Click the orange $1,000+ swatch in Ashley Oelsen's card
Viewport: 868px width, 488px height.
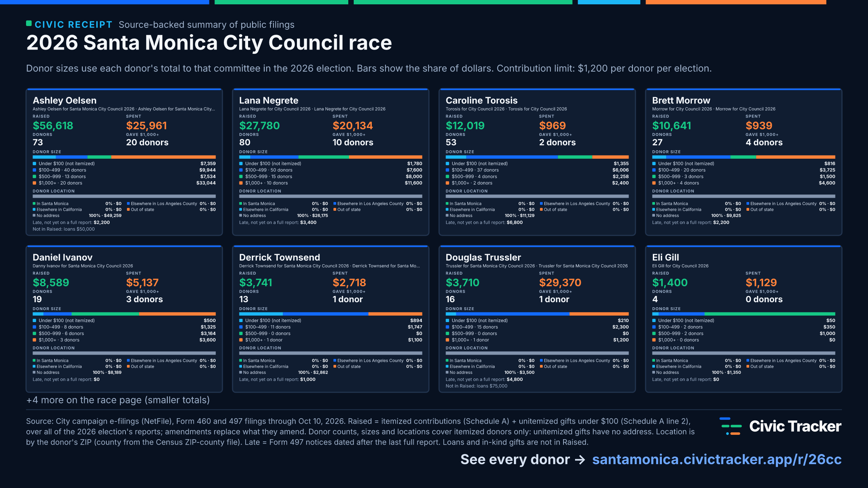pos(34,183)
